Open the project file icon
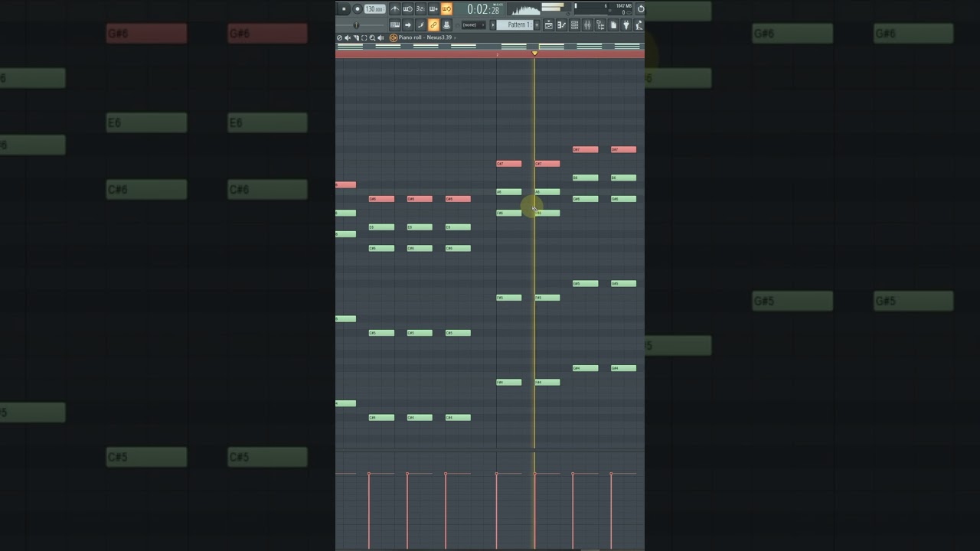The image size is (980, 551). click(613, 24)
